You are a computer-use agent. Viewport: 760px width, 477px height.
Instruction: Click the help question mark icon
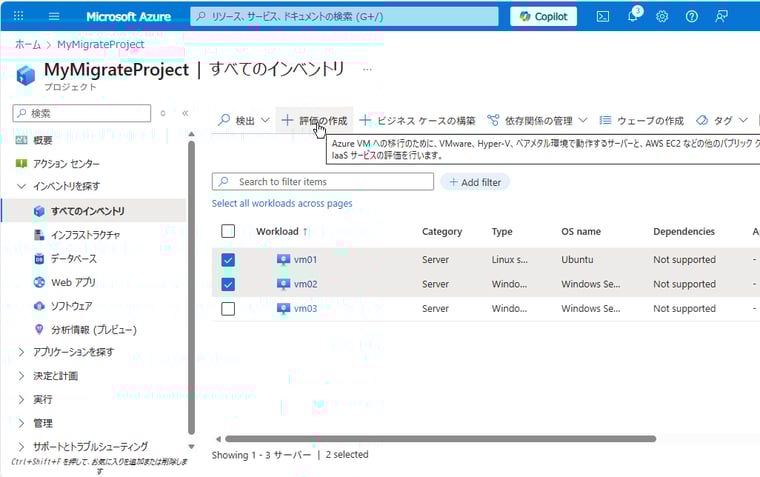click(x=692, y=16)
